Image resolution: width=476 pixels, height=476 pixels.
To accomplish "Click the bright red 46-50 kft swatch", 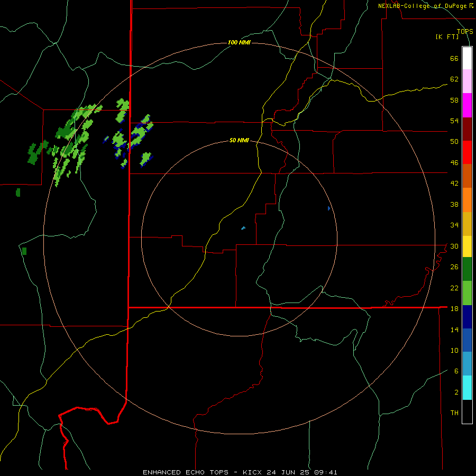I will 467,152.
